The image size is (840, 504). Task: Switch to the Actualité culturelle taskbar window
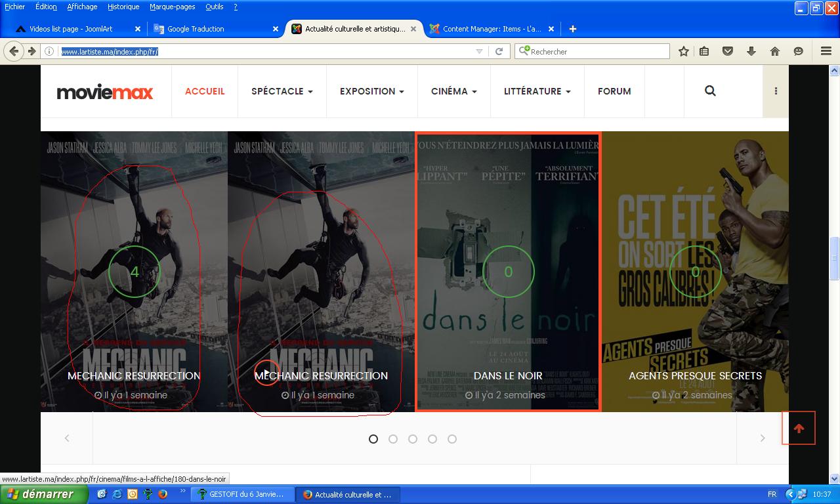tap(347, 494)
